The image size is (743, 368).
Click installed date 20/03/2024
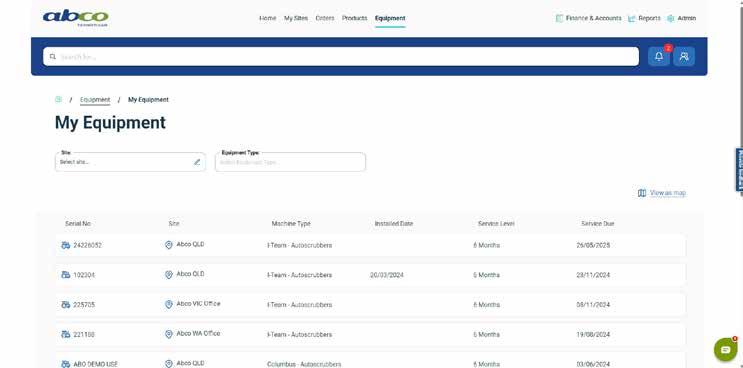tap(387, 275)
